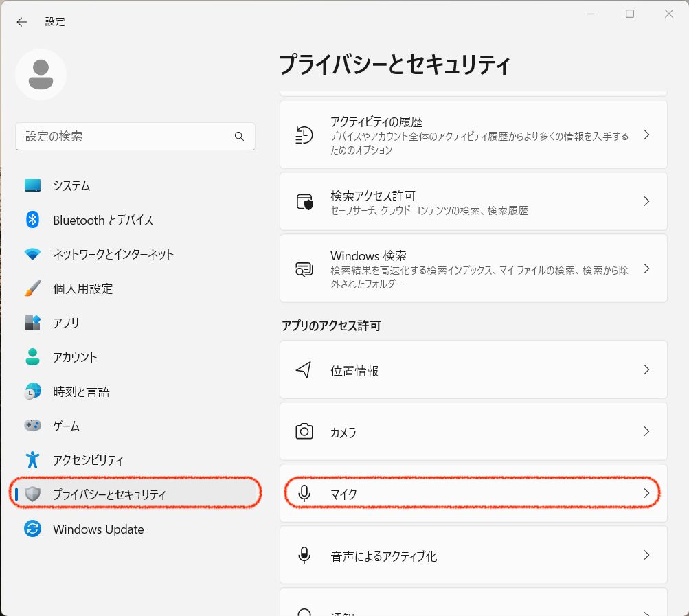Screen dimensions: 689x616
Task: Select システム in the sidebar
Action: 135,185
